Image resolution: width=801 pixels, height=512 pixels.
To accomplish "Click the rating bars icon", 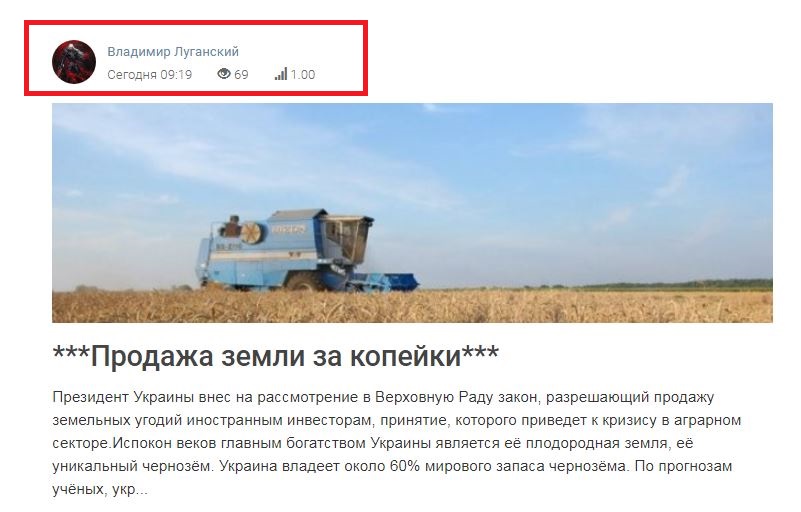I will pyautogui.click(x=281, y=74).
